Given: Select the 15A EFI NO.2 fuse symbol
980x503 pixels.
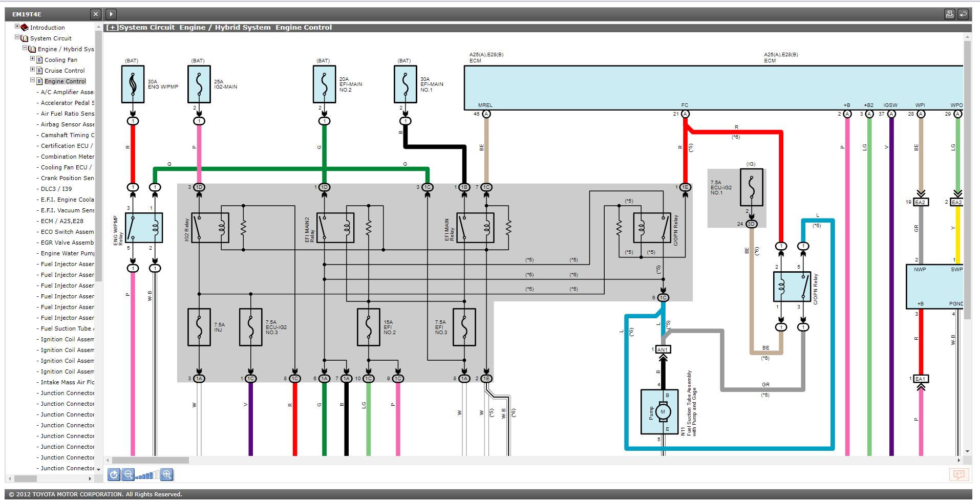Looking at the screenshot, I should pyautogui.click(x=369, y=327).
